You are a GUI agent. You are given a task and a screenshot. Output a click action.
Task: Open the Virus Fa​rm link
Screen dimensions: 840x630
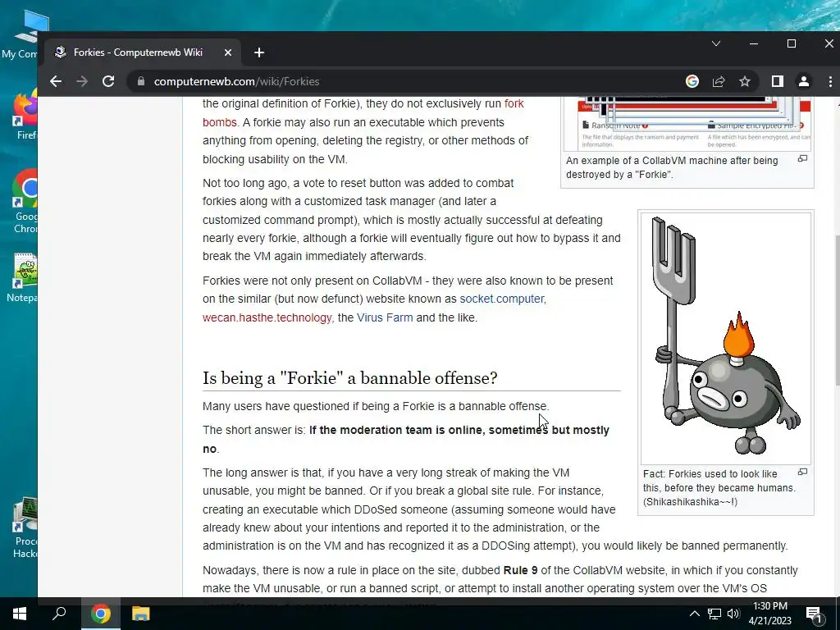click(385, 317)
